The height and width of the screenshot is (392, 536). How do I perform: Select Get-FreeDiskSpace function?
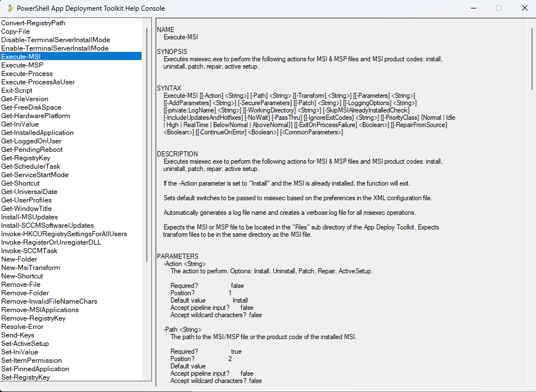[x=31, y=107]
